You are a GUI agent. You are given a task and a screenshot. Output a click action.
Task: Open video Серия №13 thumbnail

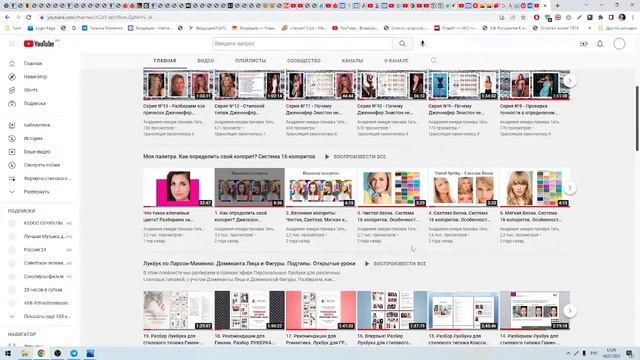pyautogui.click(x=178, y=84)
